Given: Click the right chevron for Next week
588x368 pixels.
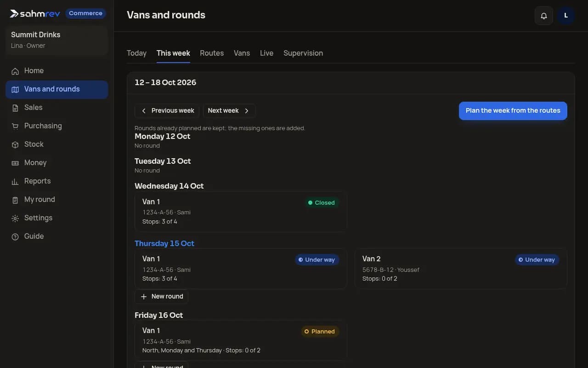Looking at the screenshot, I should point(247,111).
